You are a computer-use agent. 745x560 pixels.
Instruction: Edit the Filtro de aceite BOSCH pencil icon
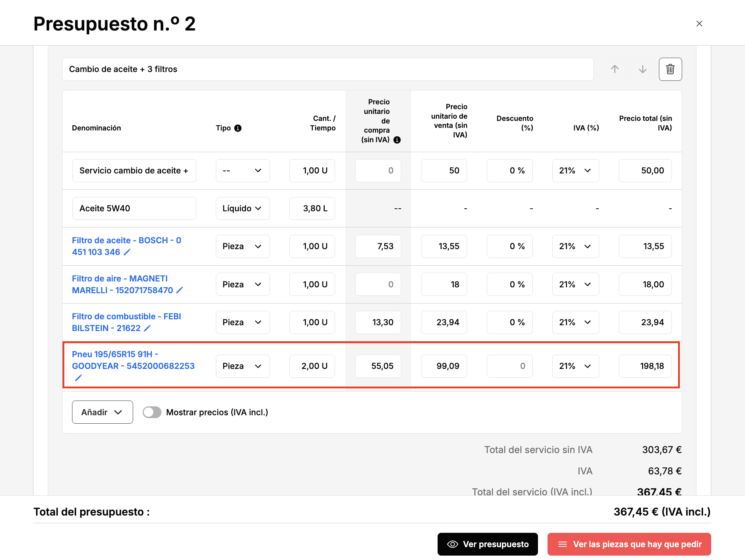pyautogui.click(x=127, y=252)
